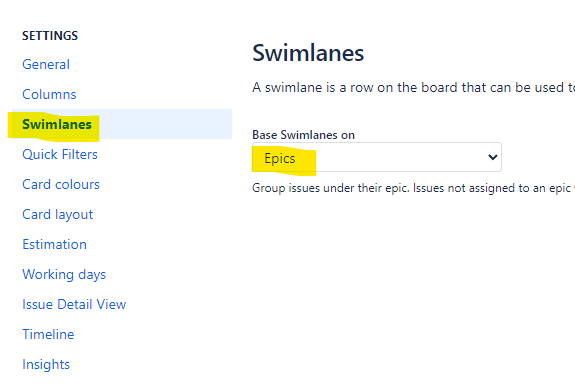The image size is (575, 386).
Task: Click the Swimlanes page heading
Action: pos(308,53)
